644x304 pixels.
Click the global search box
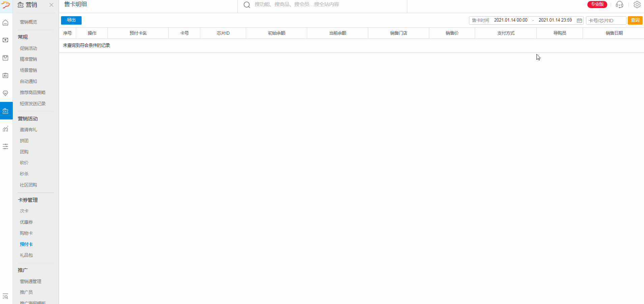(322, 5)
